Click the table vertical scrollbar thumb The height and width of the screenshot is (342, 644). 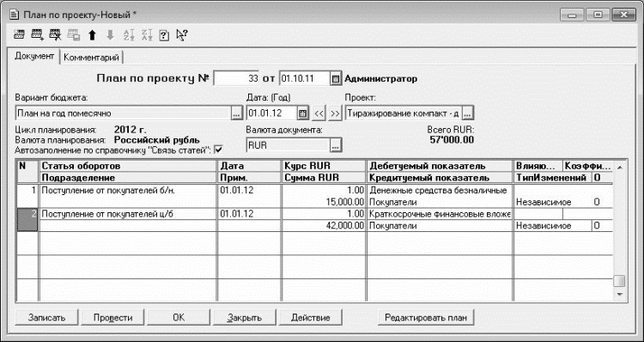pos(619,281)
